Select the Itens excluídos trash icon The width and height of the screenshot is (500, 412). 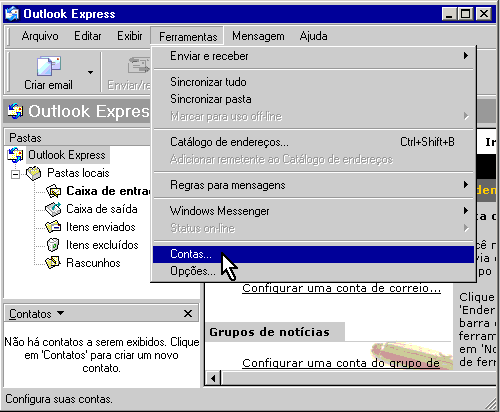point(53,245)
